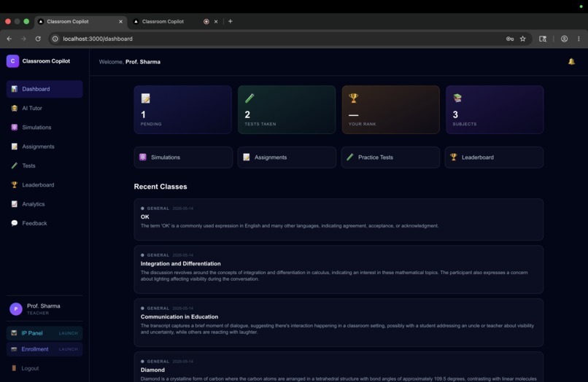This screenshot has height=382, width=588.
Task: Launch the Enrollment panel
Action: point(45,349)
